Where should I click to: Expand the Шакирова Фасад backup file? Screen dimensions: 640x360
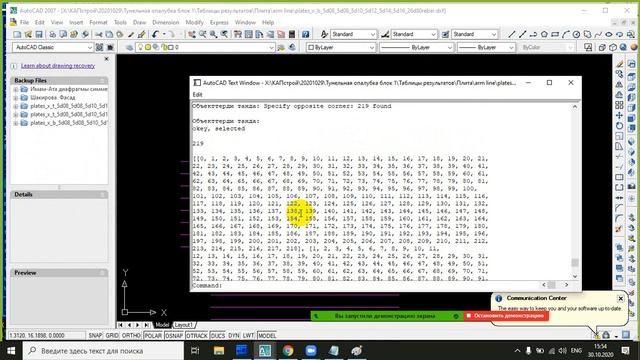pos(16,98)
